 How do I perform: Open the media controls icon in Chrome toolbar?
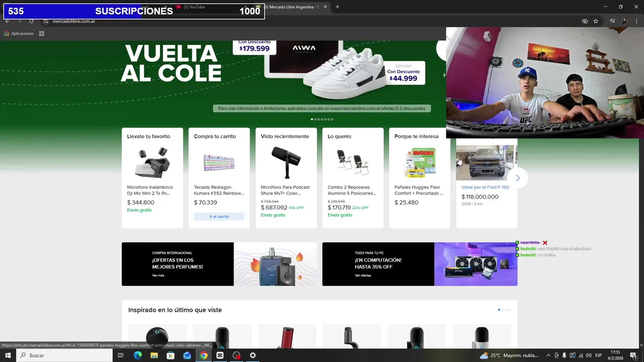612,21
